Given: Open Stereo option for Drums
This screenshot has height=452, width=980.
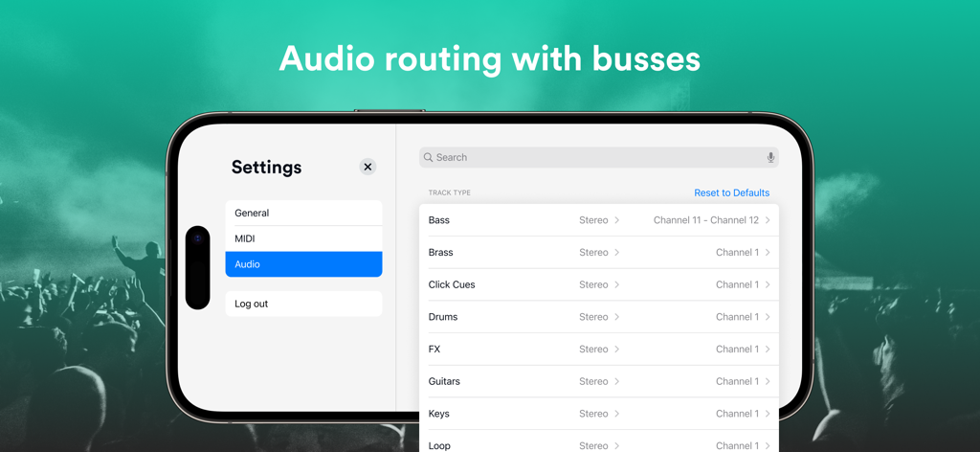Looking at the screenshot, I should (599, 317).
